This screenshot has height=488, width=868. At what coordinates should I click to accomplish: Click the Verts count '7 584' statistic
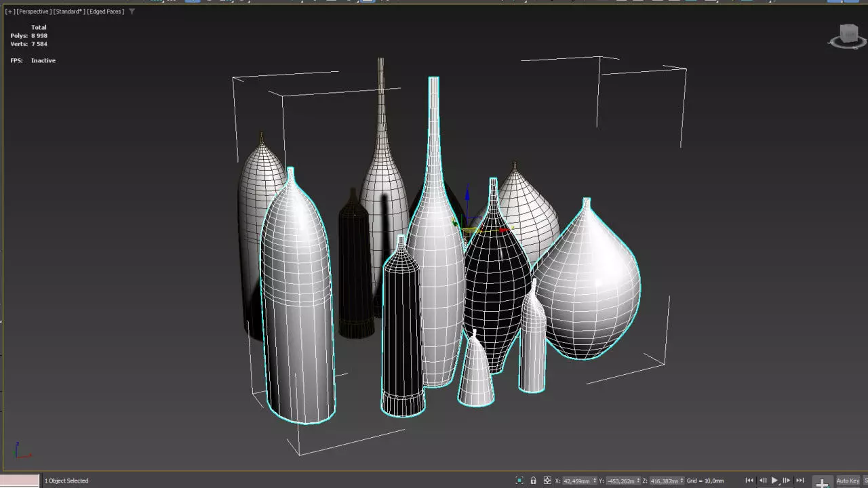click(x=39, y=44)
